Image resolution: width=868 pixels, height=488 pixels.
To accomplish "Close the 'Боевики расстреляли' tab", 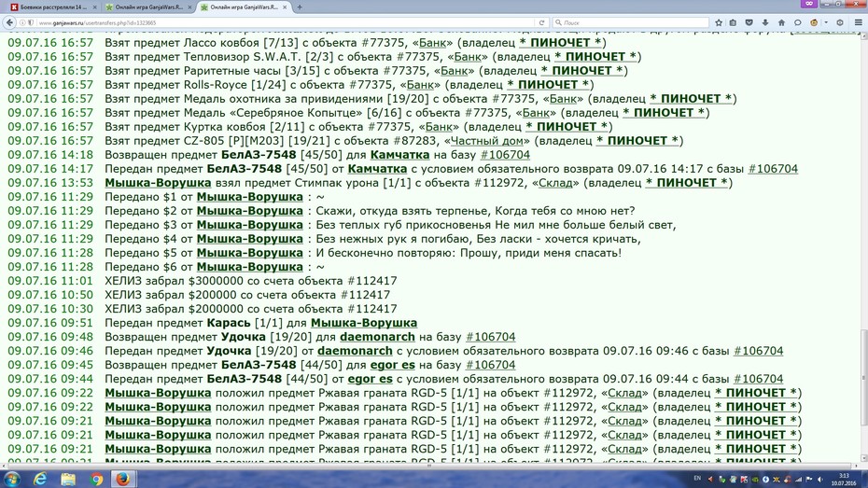I will tap(94, 7).
